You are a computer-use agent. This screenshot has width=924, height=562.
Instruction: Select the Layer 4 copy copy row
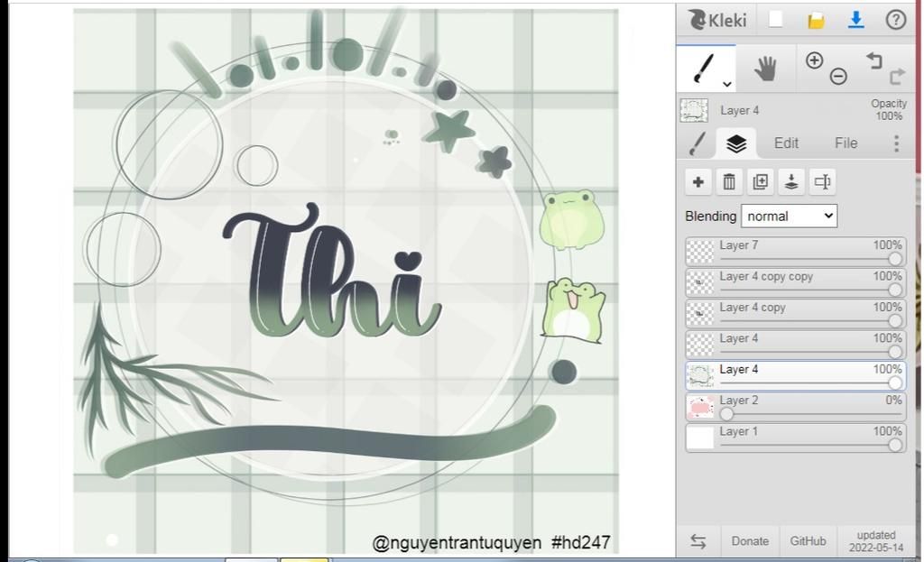coord(795,282)
